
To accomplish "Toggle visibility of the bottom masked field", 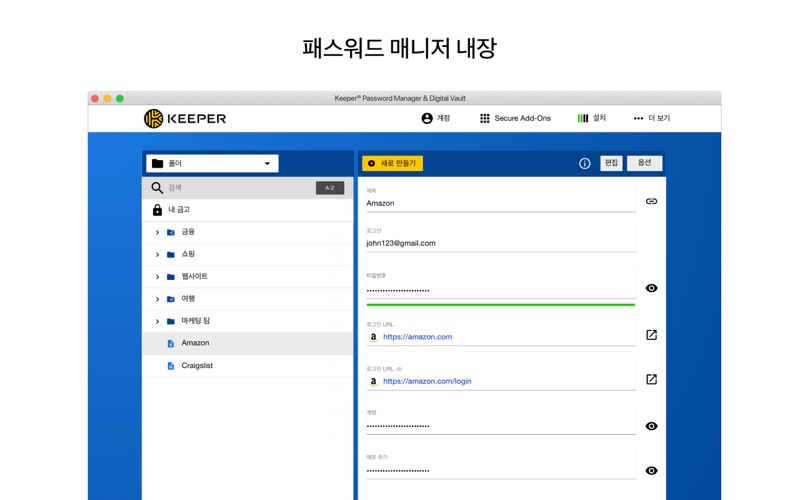I will click(x=651, y=470).
